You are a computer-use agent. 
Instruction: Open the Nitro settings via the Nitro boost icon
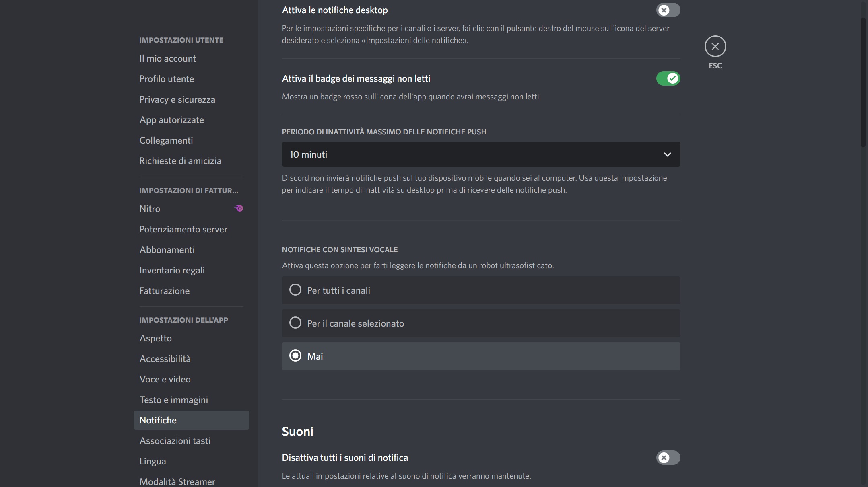coord(239,208)
